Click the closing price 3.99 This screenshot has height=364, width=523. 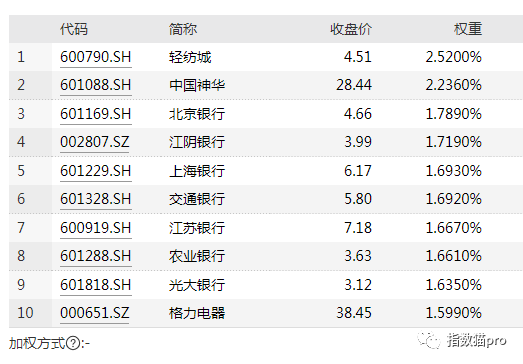click(358, 142)
